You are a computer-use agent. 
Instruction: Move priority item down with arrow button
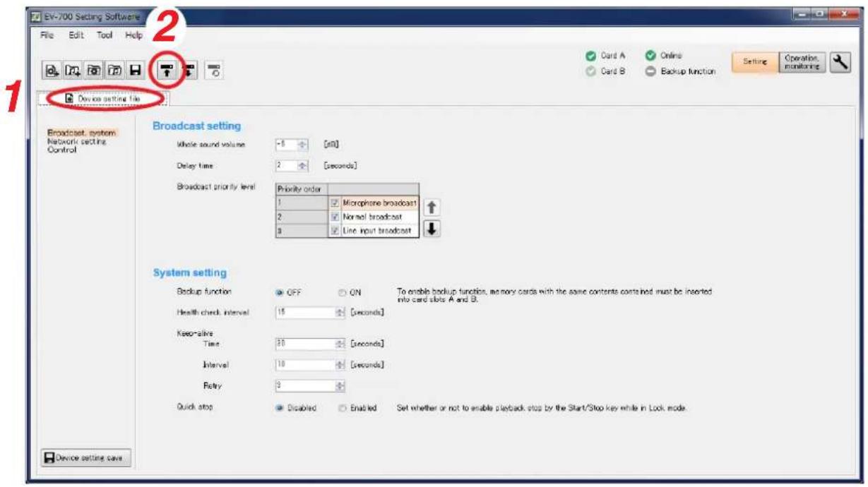click(x=431, y=228)
